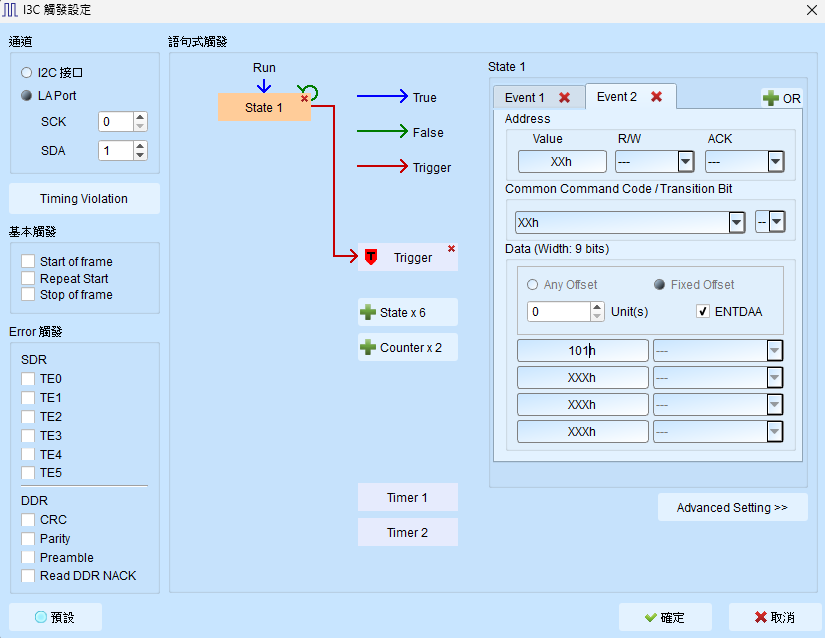The width and height of the screenshot is (825, 638).
Task: Check the TE0 SDR error trigger
Action: pos(28,379)
